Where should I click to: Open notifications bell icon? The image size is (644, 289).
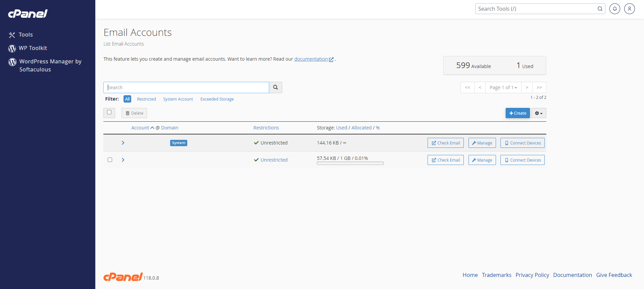coord(615,9)
